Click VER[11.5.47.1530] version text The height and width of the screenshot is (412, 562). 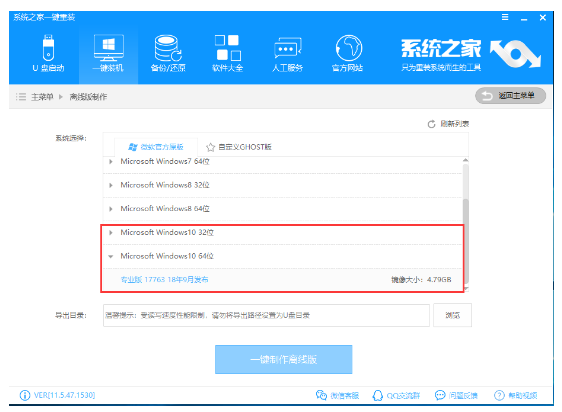click(65, 395)
